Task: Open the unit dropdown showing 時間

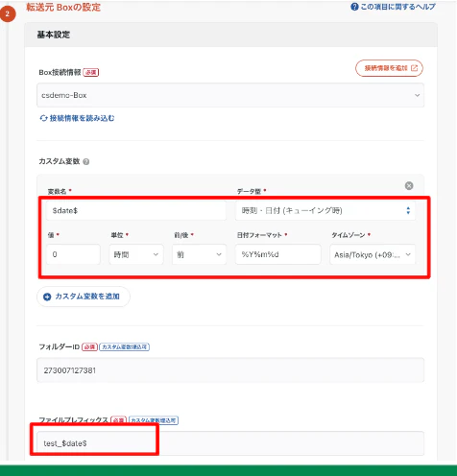Action: (136, 254)
